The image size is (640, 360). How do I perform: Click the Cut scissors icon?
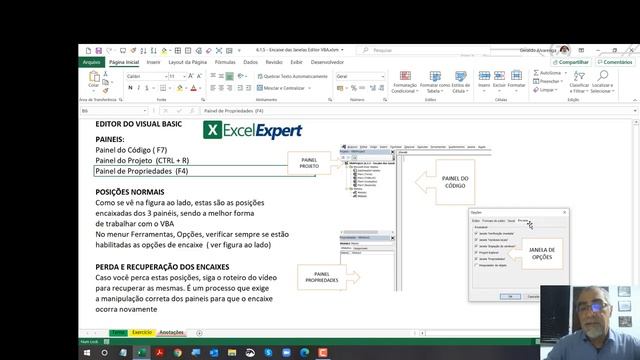click(106, 74)
